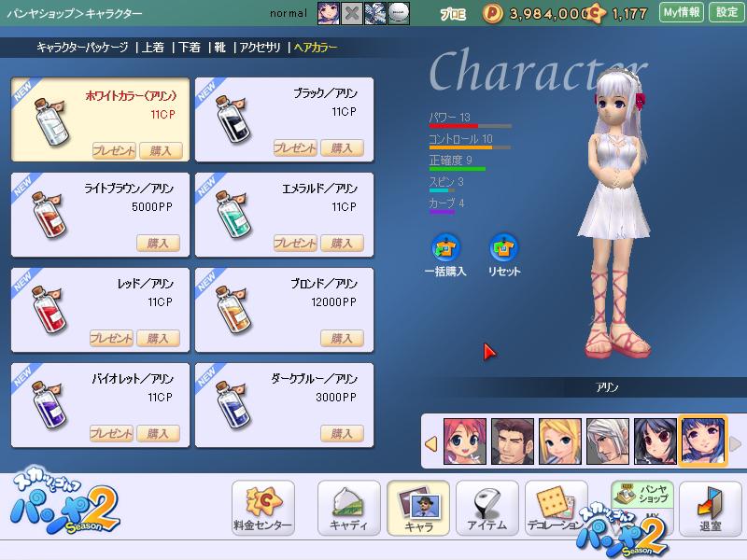
Task: Select the ヘアカラー hair color tab
Action: point(316,48)
